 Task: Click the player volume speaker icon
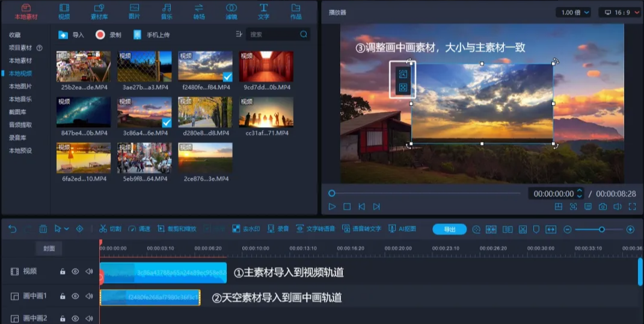click(618, 207)
